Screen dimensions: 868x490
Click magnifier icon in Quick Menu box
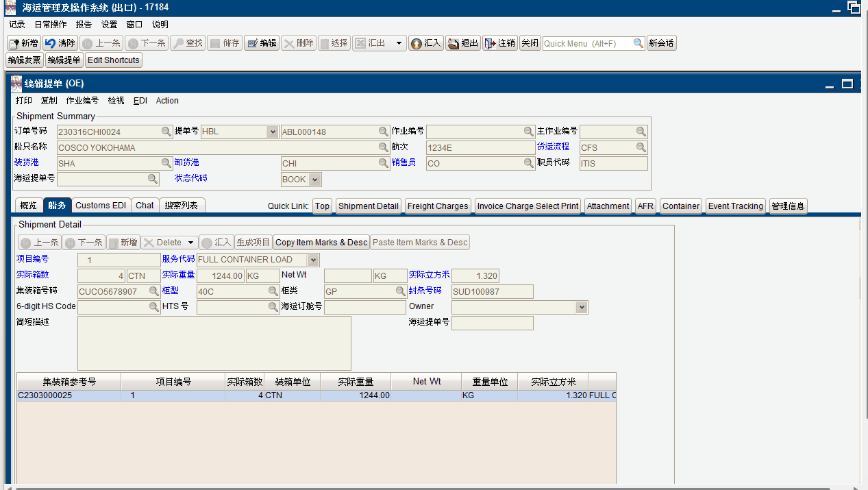(638, 43)
